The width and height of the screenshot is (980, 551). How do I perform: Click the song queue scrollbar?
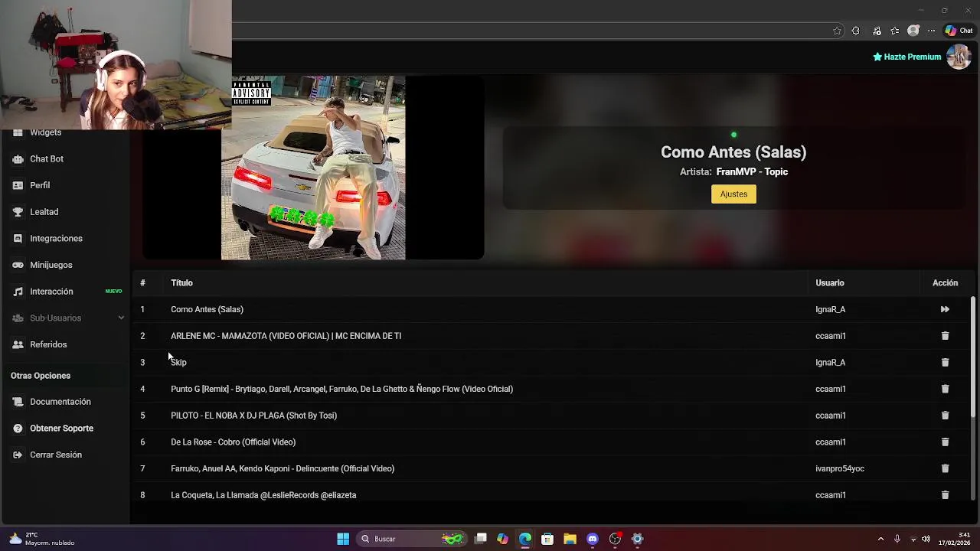click(x=973, y=357)
